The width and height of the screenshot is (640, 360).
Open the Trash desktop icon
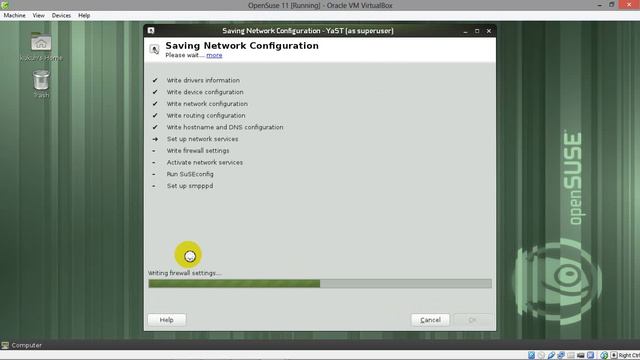click(x=41, y=80)
